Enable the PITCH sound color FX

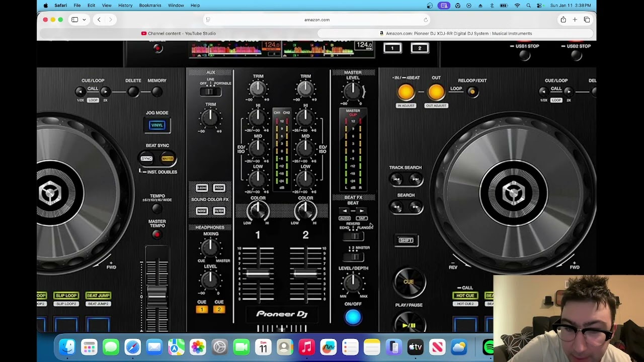coord(219,188)
